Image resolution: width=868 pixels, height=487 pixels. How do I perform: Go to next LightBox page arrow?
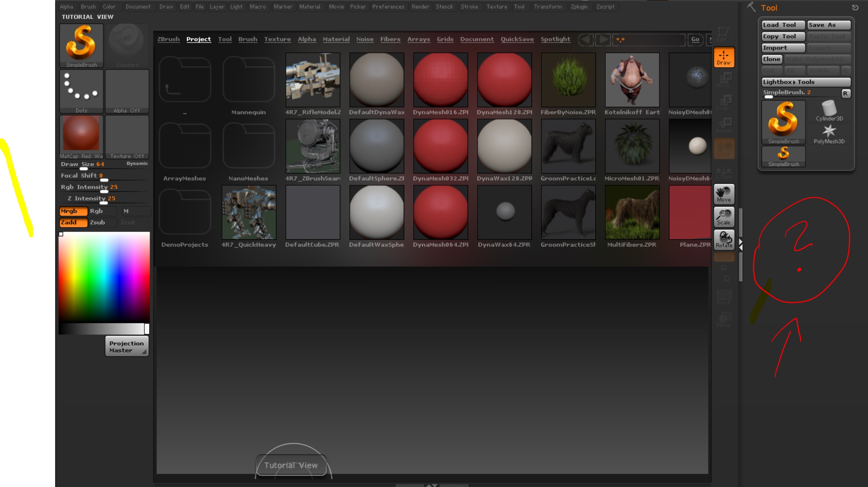click(x=603, y=40)
